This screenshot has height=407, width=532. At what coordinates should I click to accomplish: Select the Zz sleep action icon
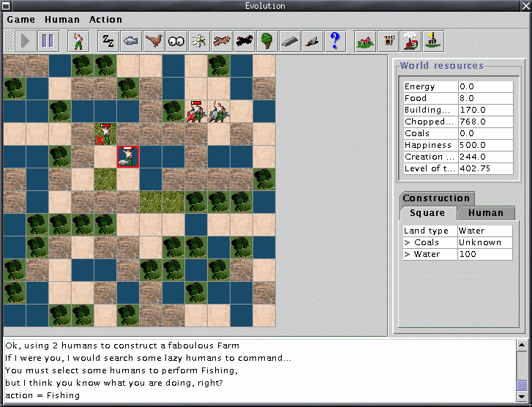pos(108,41)
